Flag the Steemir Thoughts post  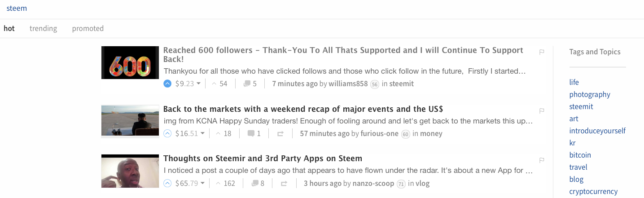click(542, 160)
